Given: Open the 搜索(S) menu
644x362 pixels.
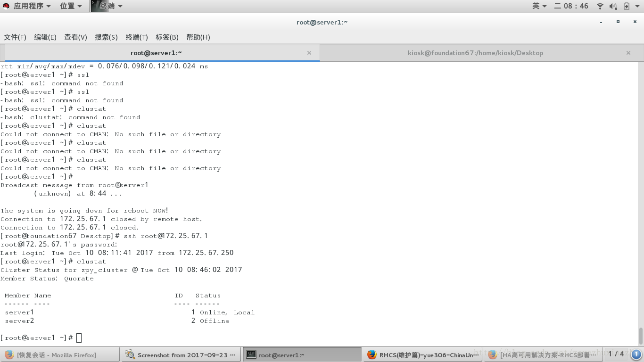Looking at the screenshot, I should (x=106, y=37).
